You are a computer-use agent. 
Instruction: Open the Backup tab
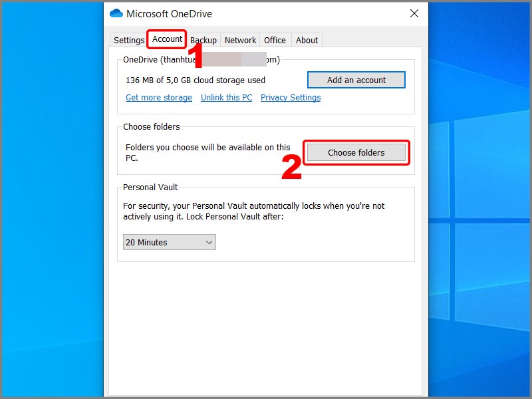203,40
